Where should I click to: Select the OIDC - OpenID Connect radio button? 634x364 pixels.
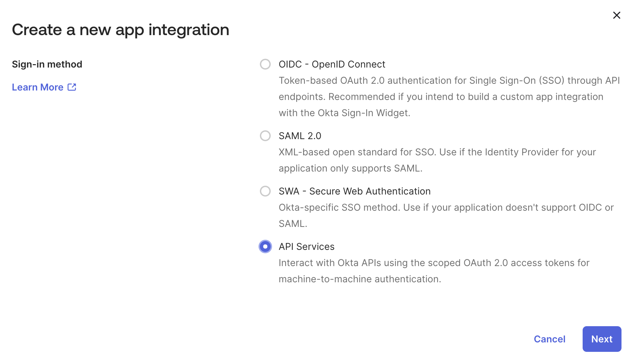265,64
